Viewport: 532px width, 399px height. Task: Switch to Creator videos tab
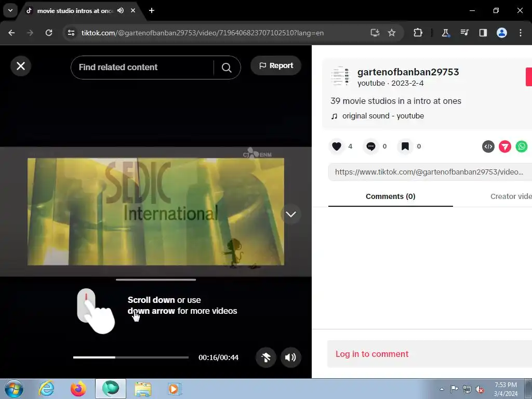pos(511,196)
